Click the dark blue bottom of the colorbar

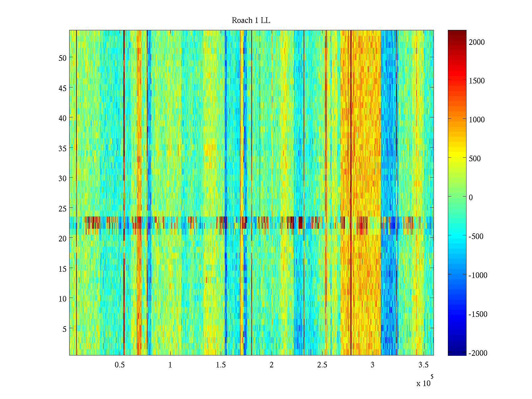click(457, 353)
